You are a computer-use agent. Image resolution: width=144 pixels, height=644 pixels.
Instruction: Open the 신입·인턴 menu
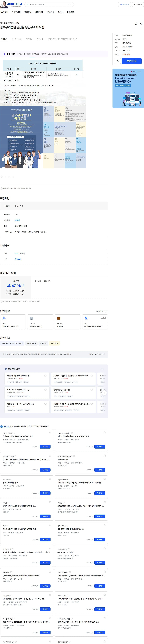click(x=39, y=12)
